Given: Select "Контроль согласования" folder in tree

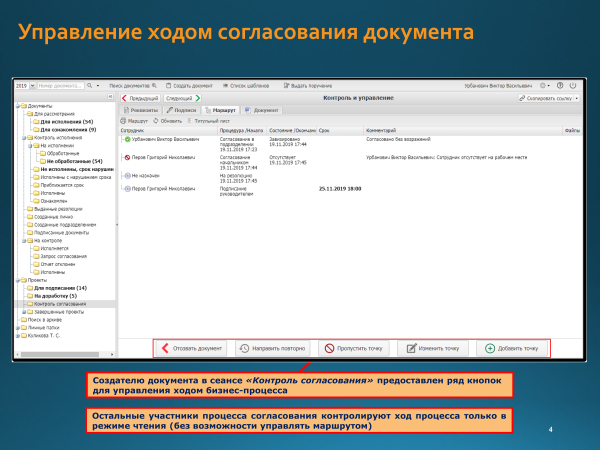Looking at the screenshot, I should 59,303.
